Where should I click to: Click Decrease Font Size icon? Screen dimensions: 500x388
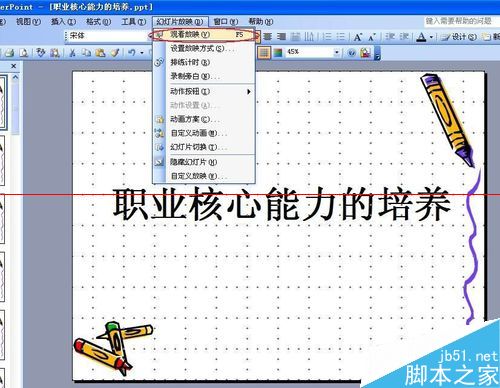pyautogui.click(x=372, y=37)
